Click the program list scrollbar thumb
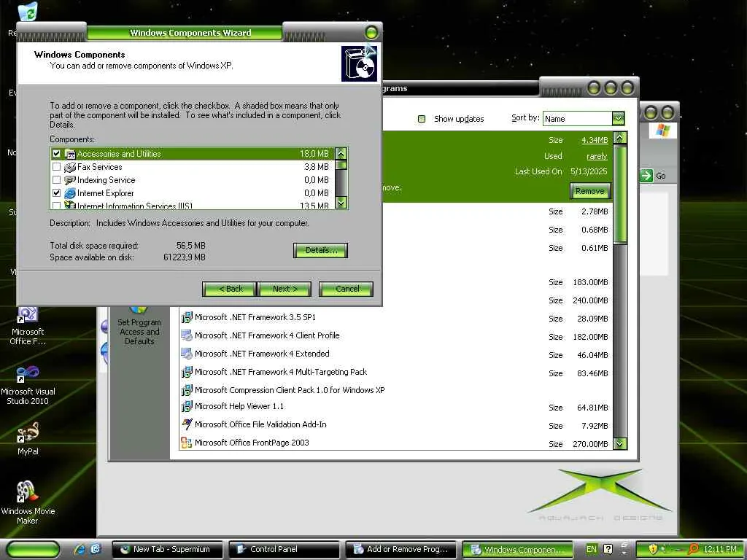 pyautogui.click(x=620, y=195)
